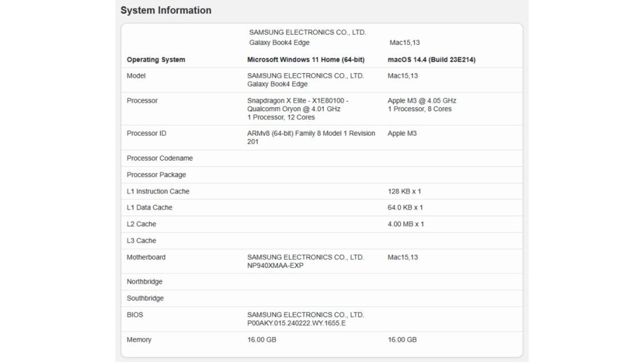Click the BIOS row label
Screen dimensions: 644x362
pyautogui.click(x=135, y=315)
